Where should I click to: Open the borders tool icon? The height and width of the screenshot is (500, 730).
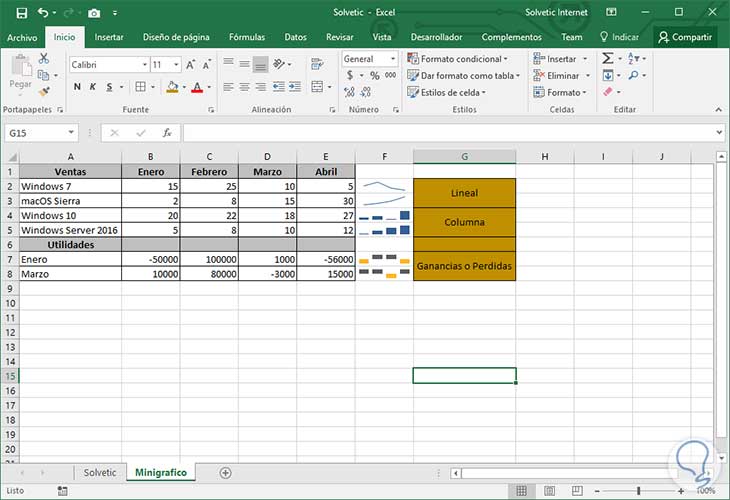(140, 87)
